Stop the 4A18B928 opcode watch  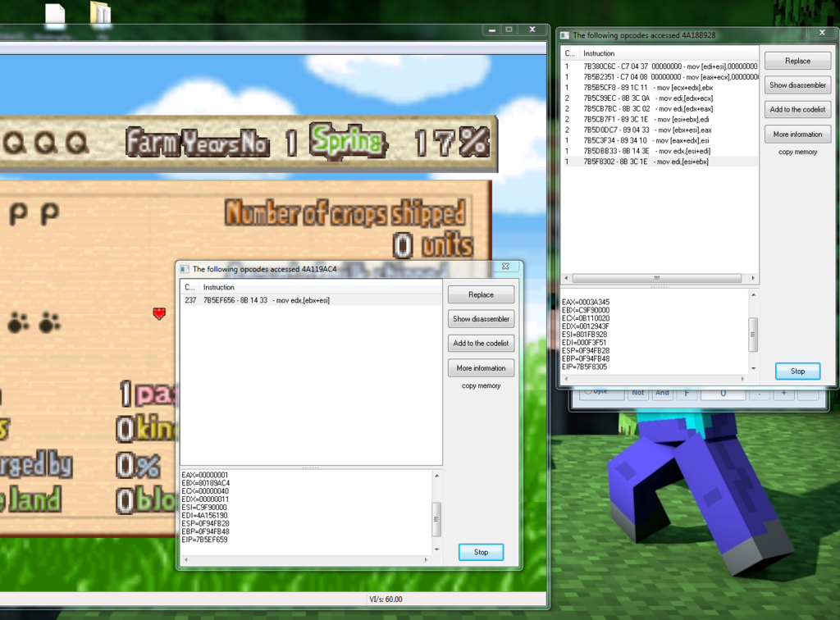coord(797,371)
